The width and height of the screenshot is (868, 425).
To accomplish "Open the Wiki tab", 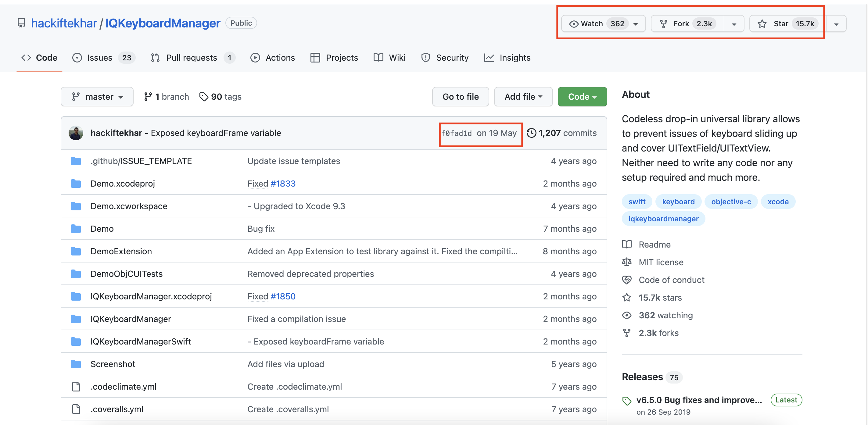I will coord(389,58).
